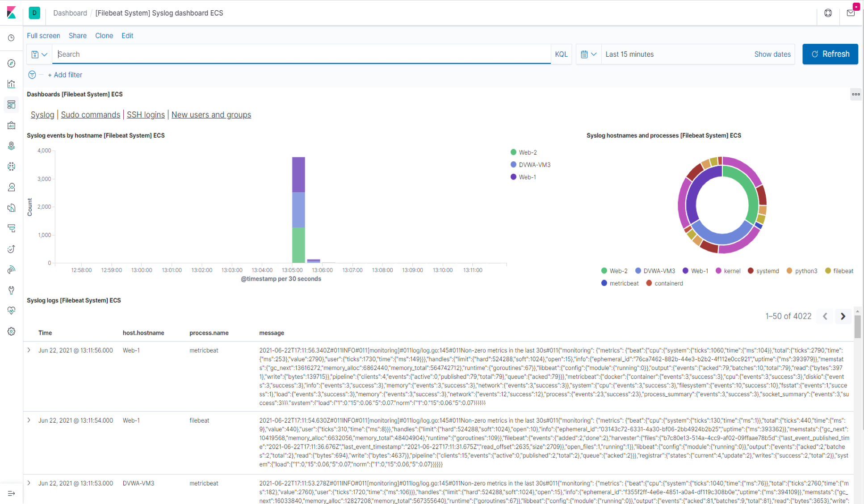Open Canvas icon in sidebar

coord(12,126)
